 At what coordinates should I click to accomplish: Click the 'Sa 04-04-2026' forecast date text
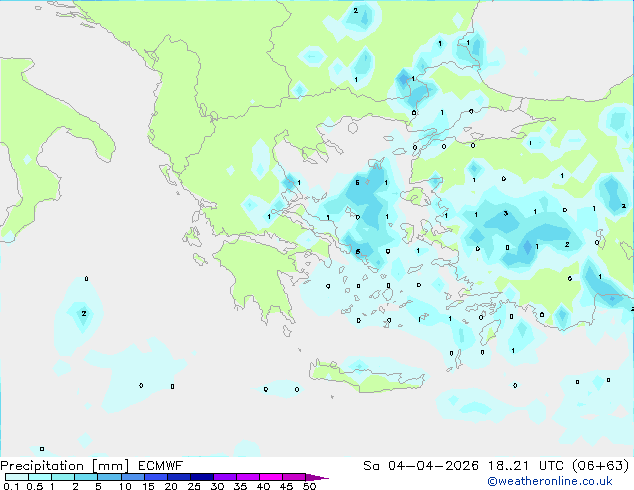tap(421, 466)
